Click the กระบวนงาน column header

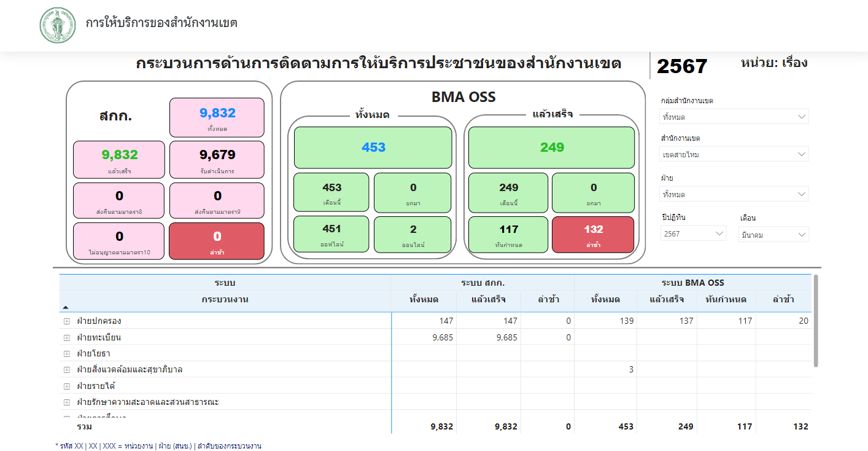coord(225,300)
